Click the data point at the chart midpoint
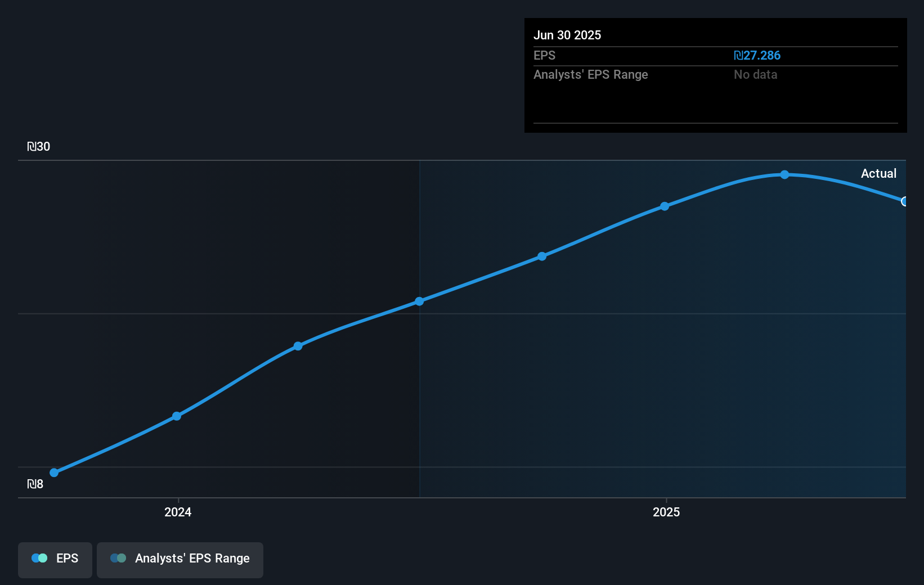Screen dimensions: 924x585 point(419,301)
